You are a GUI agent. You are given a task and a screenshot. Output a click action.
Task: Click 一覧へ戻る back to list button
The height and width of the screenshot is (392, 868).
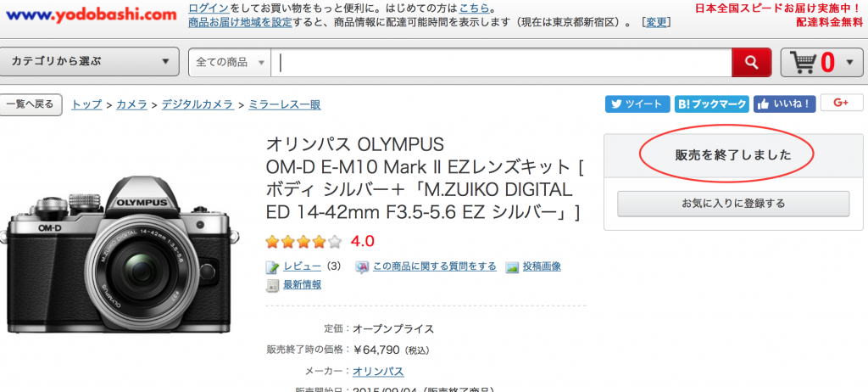click(x=30, y=104)
